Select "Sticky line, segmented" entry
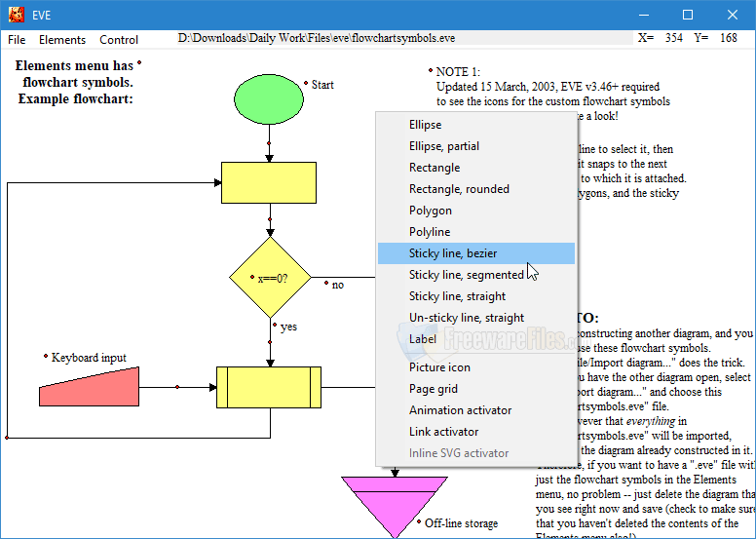This screenshot has height=539, width=756. click(475, 275)
